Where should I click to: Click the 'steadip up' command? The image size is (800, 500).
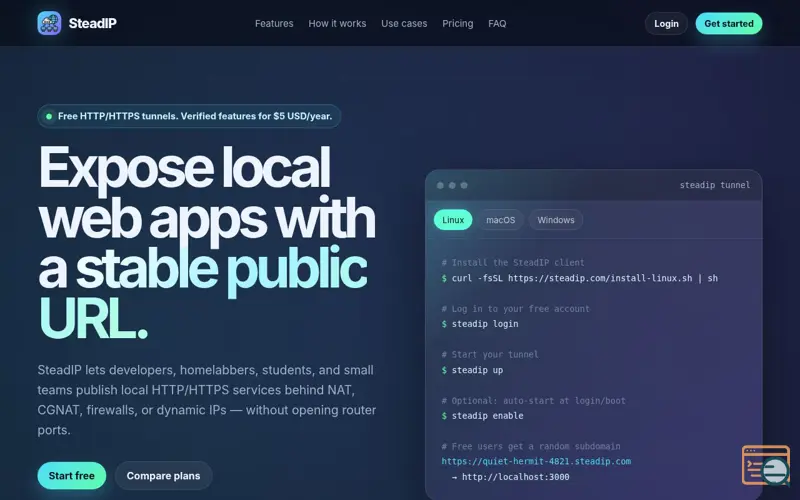coord(472,370)
